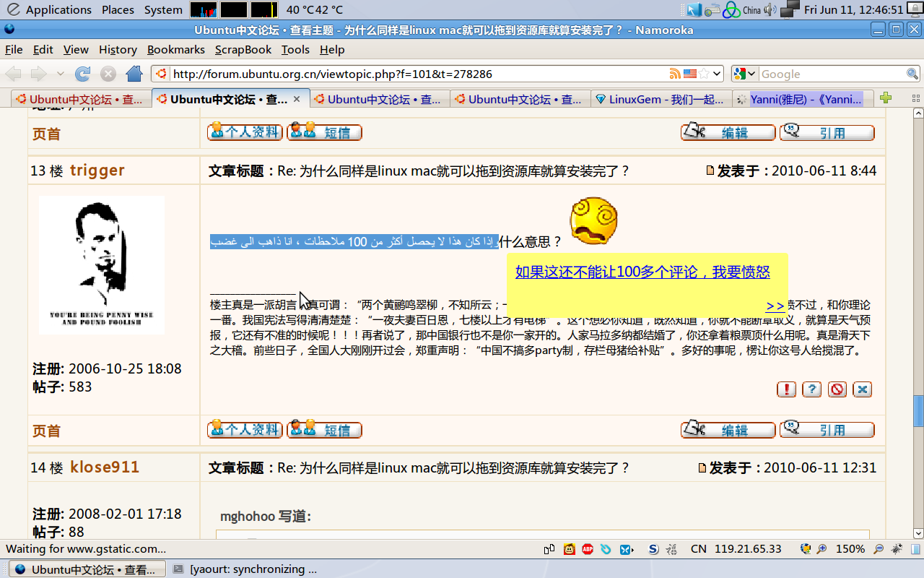The height and width of the screenshot is (578, 924).
Task: Open trigger's user profile link
Action: (97, 171)
